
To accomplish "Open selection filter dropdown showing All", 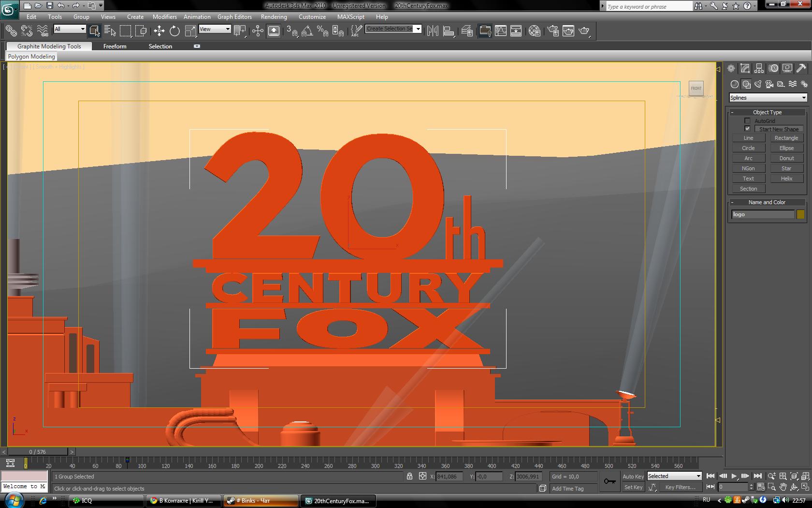I will (x=69, y=29).
